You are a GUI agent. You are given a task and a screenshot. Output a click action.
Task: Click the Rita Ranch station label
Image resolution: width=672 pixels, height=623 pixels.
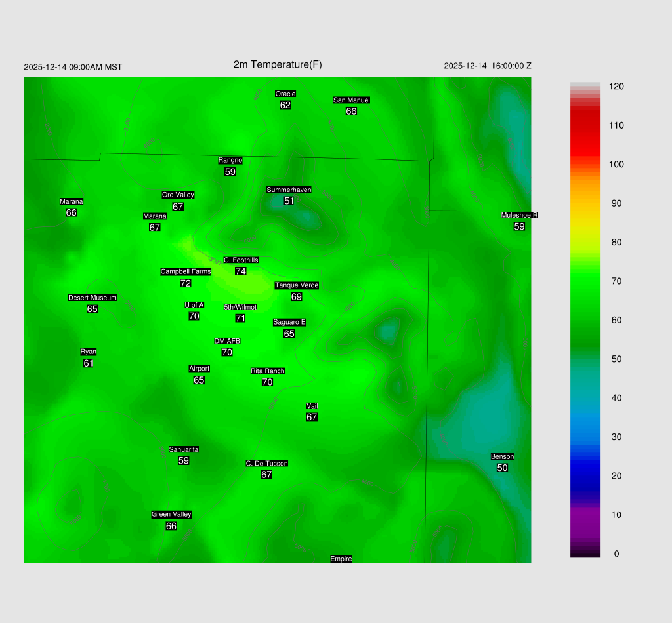[267, 371]
